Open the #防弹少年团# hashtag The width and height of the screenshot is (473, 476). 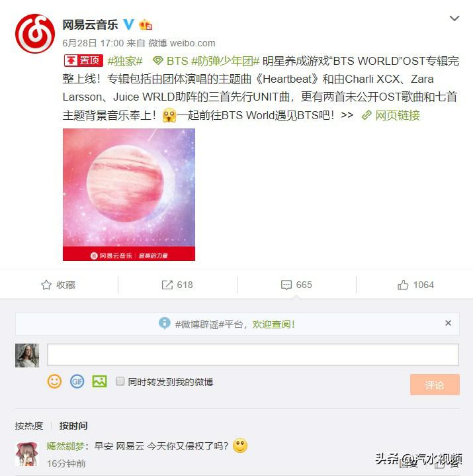tap(226, 61)
